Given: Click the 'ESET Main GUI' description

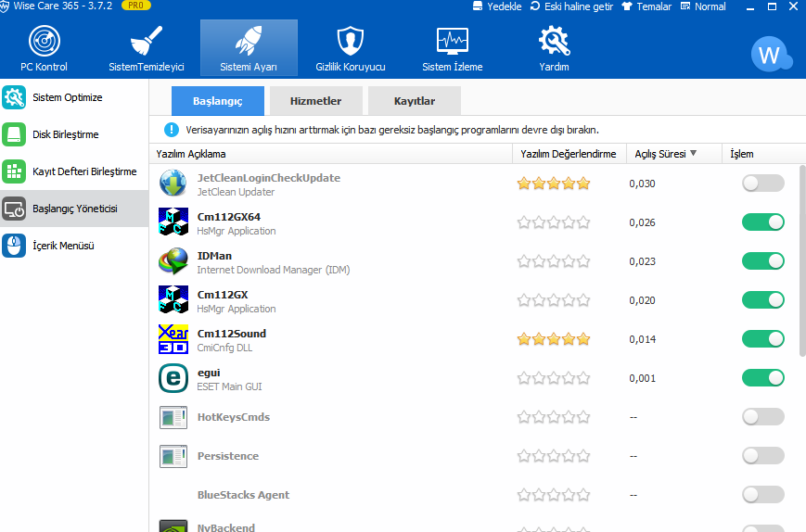Looking at the screenshot, I should pyautogui.click(x=229, y=386).
